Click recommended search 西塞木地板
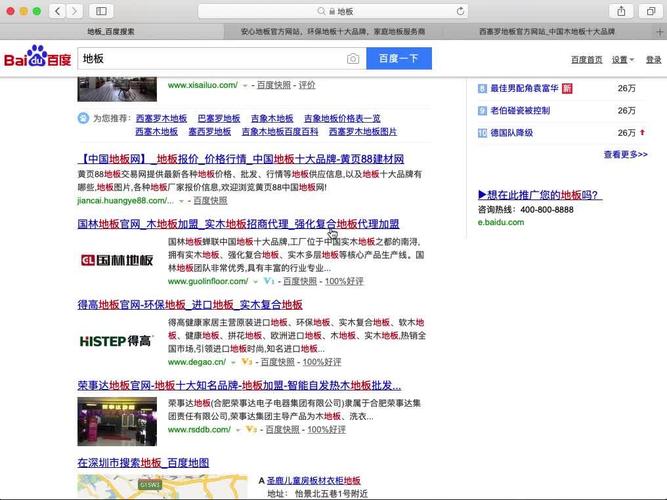 click(x=157, y=132)
